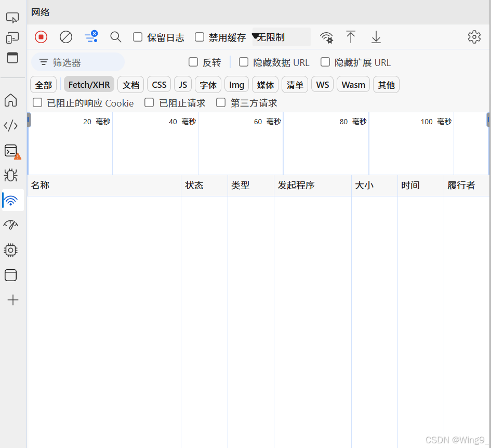Clear the network log
The height and width of the screenshot is (448, 491).
[x=66, y=37]
